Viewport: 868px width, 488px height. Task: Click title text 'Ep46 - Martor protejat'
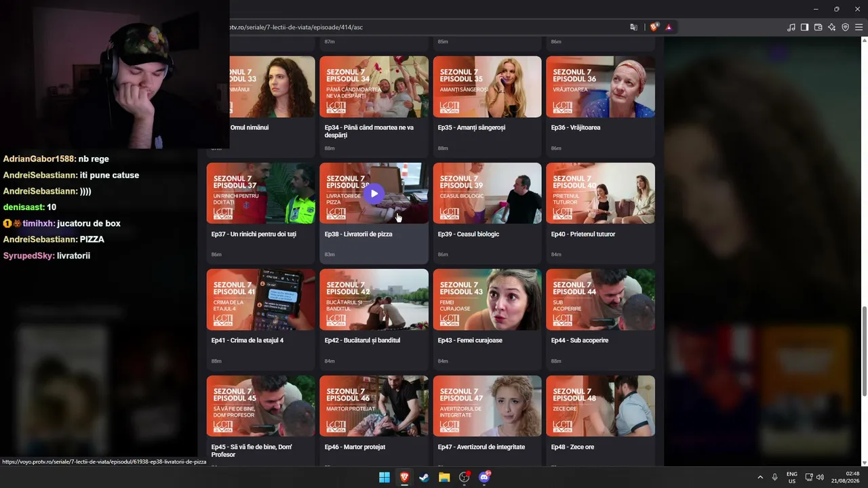point(355,447)
